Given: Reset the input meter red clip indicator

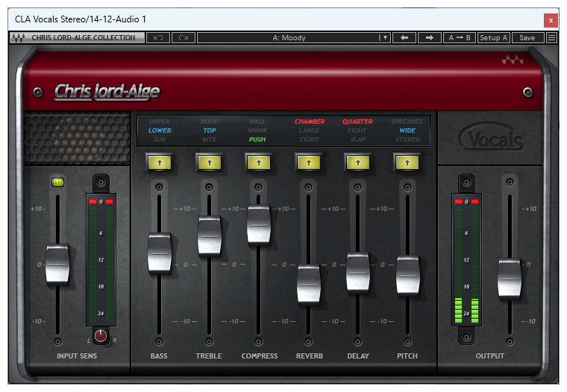Looking at the screenshot, I should click(x=101, y=202).
